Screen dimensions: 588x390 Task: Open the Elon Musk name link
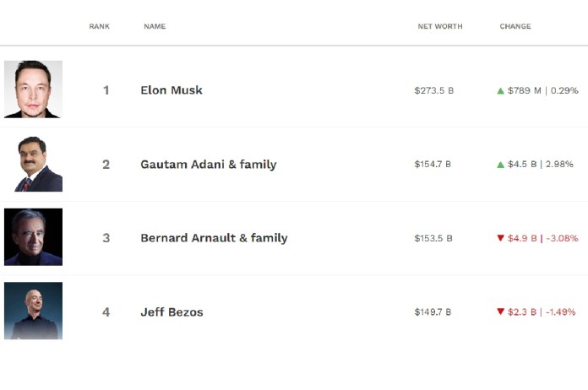coord(171,90)
